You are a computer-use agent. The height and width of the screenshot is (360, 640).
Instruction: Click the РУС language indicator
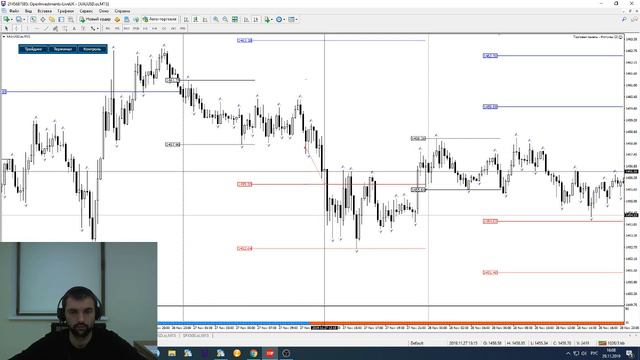click(594, 353)
